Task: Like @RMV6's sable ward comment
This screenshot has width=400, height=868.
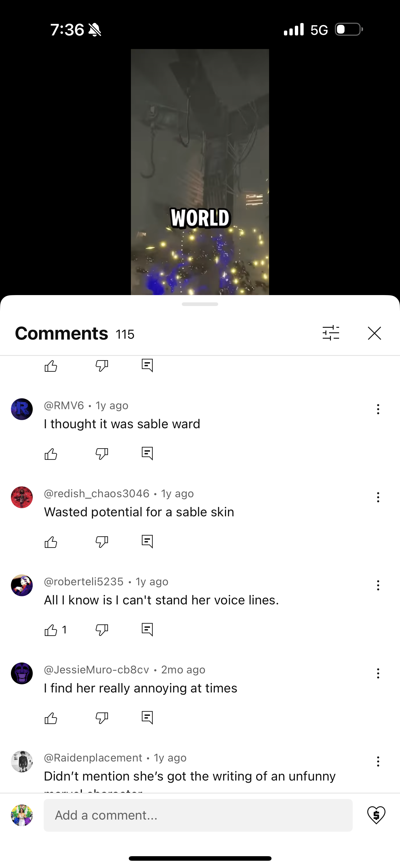Action: pos(51,454)
